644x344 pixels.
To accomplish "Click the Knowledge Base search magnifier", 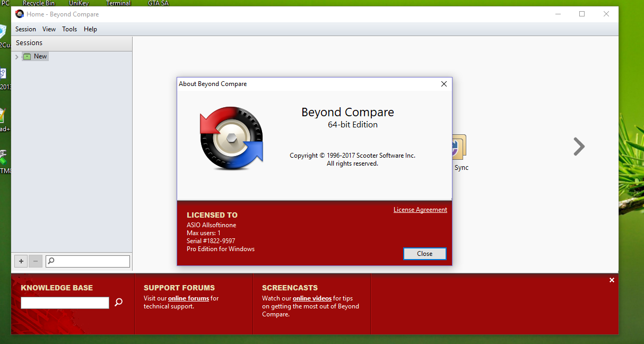I will 119,302.
